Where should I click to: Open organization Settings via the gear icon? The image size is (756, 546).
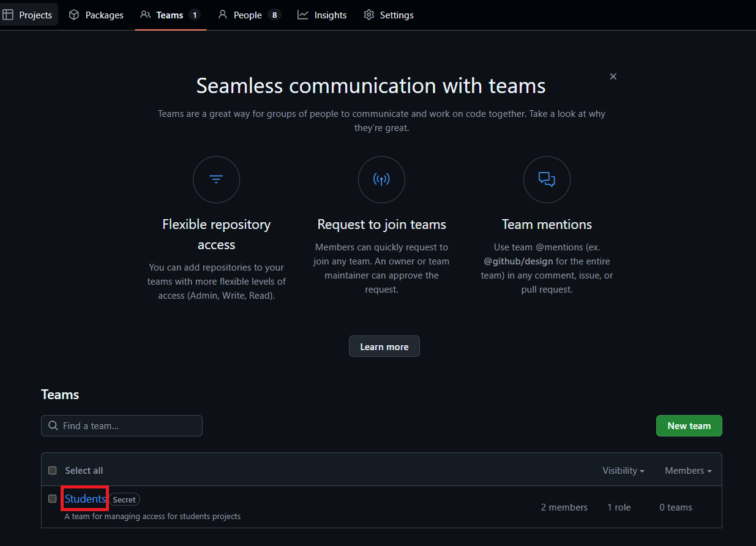click(x=369, y=15)
